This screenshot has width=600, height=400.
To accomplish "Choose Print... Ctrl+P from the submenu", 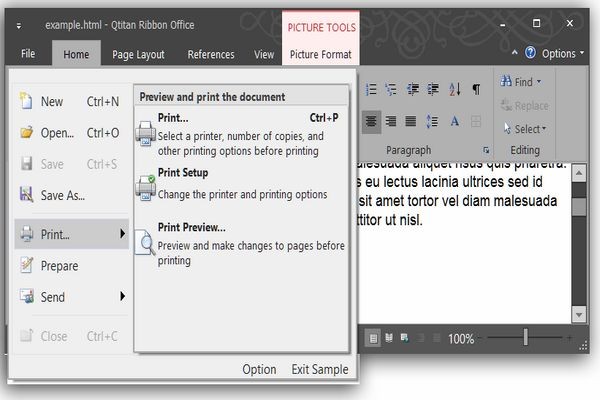I will (x=241, y=134).
